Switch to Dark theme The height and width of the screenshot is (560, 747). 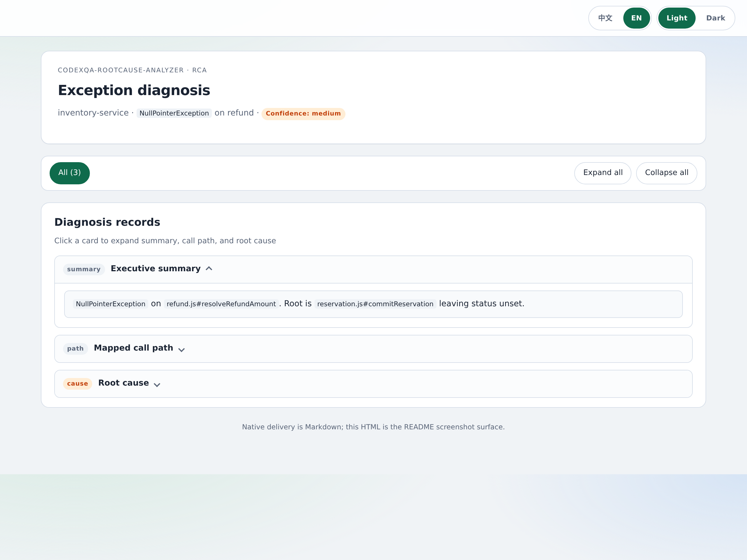tap(715, 18)
